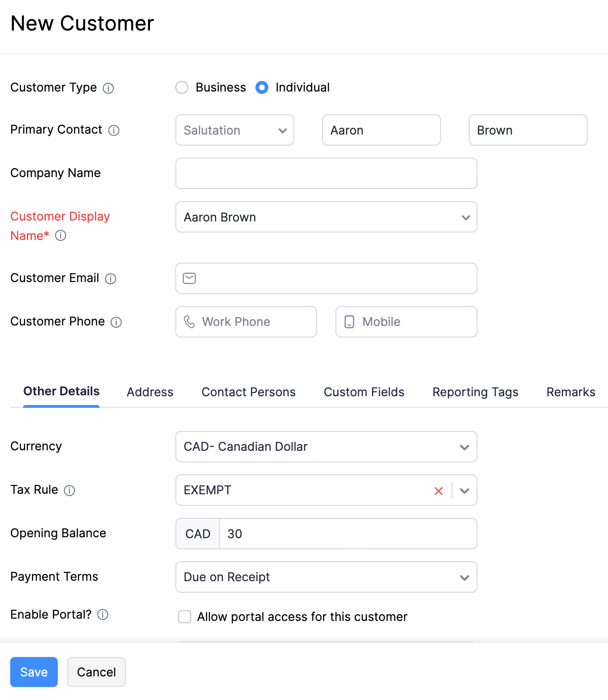This screenshot has height=700, width=608.
Task: Expand the Customer Display Name dropdown
Action: [x=465, y=217]
